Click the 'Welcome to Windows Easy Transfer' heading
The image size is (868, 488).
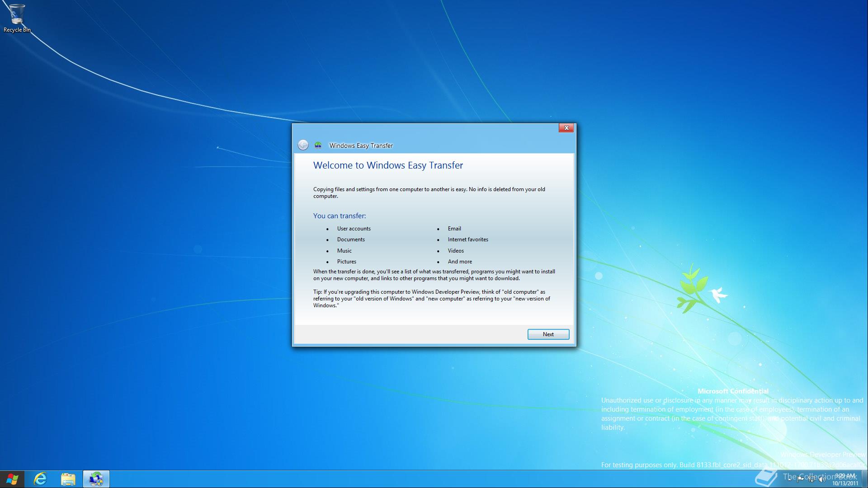388,165
